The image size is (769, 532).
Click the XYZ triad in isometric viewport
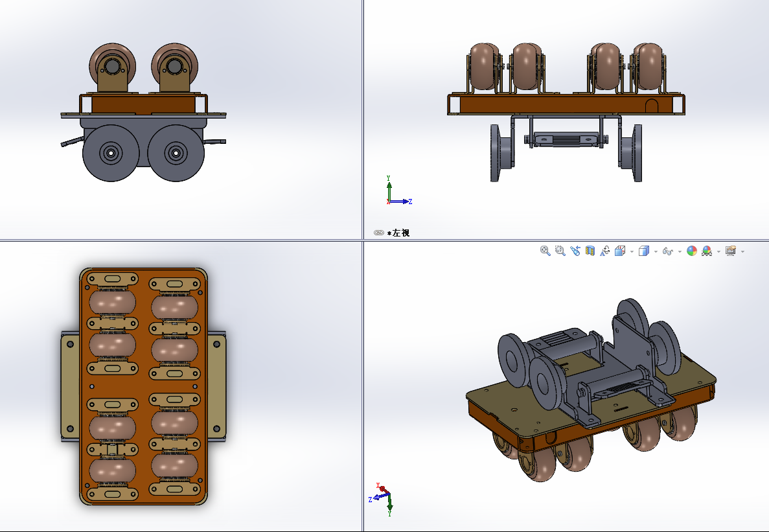(x=380, y=499)
